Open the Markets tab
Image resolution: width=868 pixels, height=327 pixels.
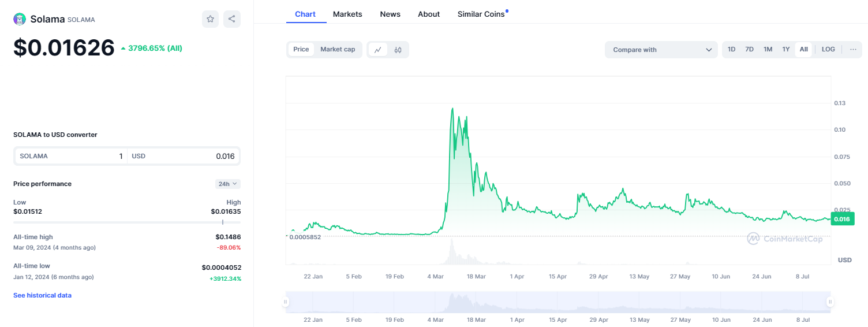click(x=347, y=14)
